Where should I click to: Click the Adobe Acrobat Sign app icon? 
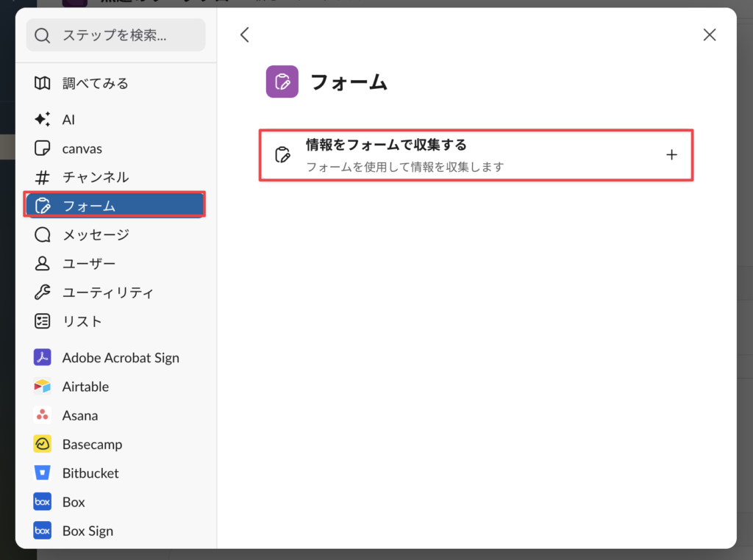[43, 358]
